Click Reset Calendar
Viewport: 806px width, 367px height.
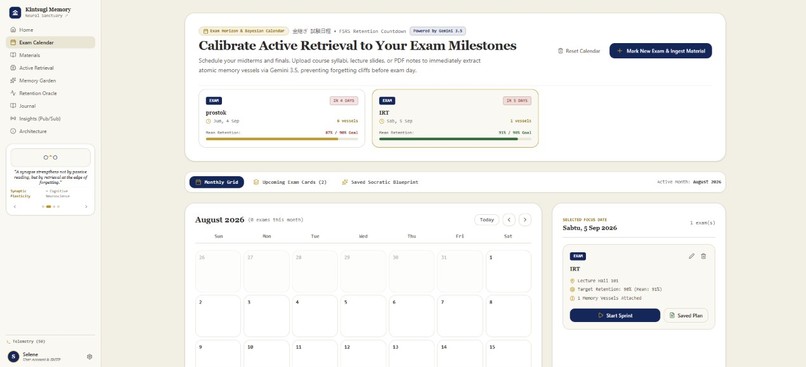[x=579, y=51]
